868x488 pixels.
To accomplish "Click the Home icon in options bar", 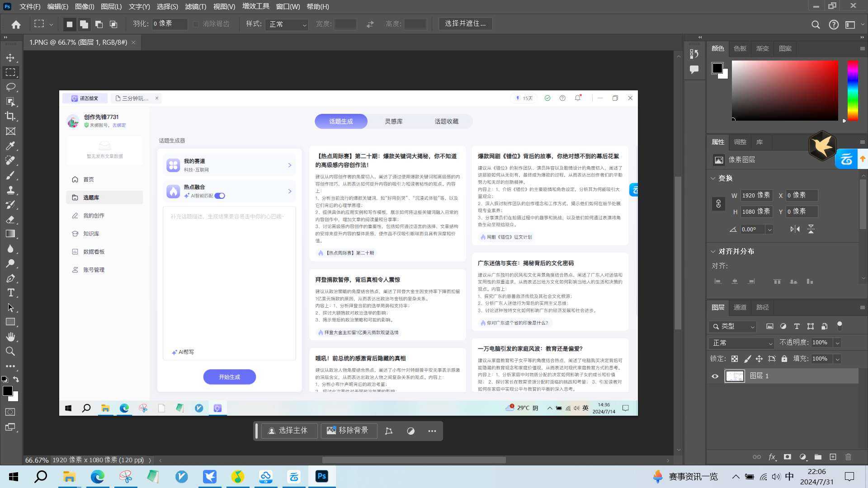I will tap(16, 24).
